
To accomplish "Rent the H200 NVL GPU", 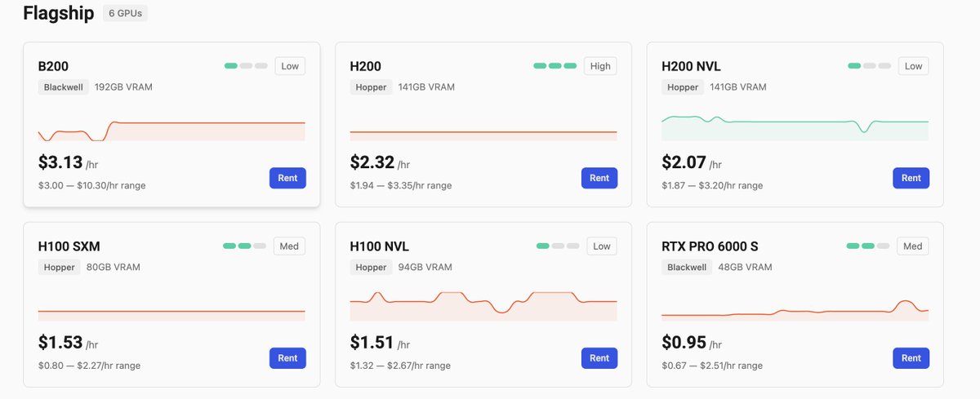I will tap(911, 178).
